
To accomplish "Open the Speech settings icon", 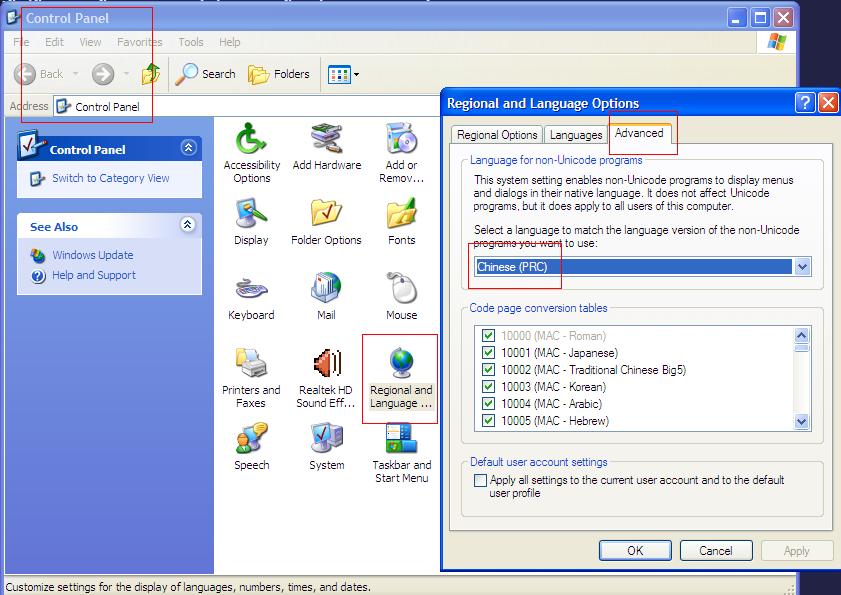I will pyautogui.click(x=251, y=438).
